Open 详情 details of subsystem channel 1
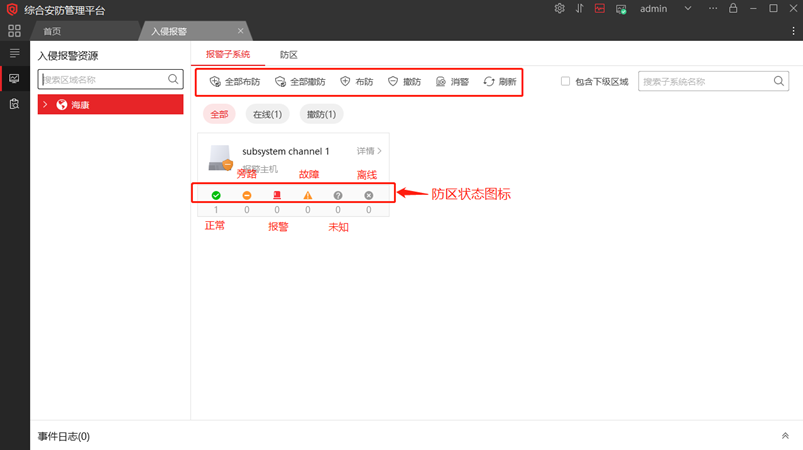This screenshot has height=450, width=803. click(369, 151)
